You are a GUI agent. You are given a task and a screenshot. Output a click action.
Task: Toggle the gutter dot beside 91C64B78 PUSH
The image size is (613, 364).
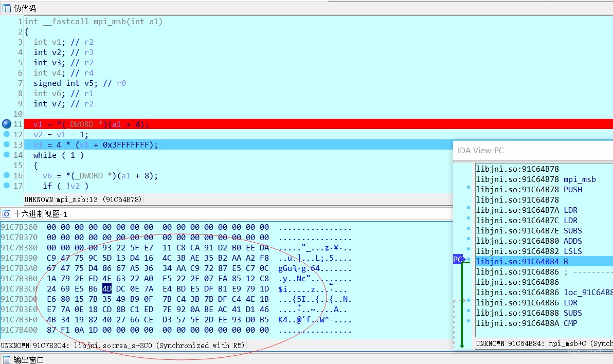468,188
